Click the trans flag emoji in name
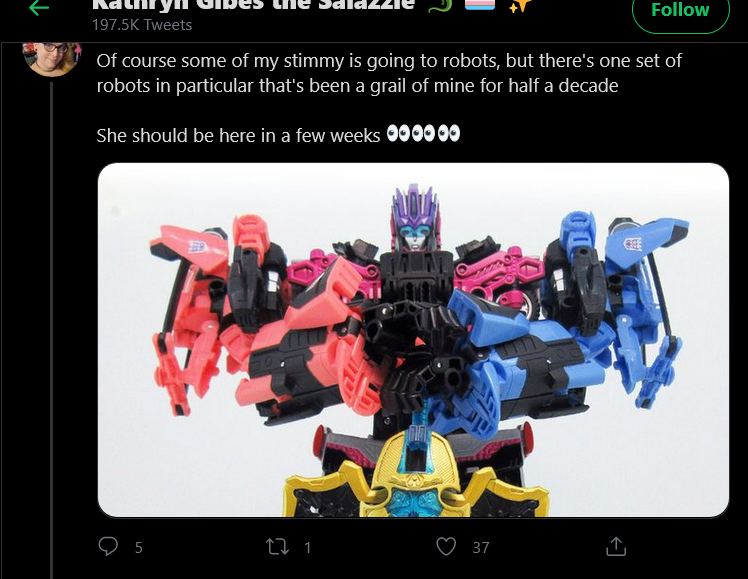Image resolution: width=748 pixels, height=579 pixels. pyautogui.click(x=480, y=4)
